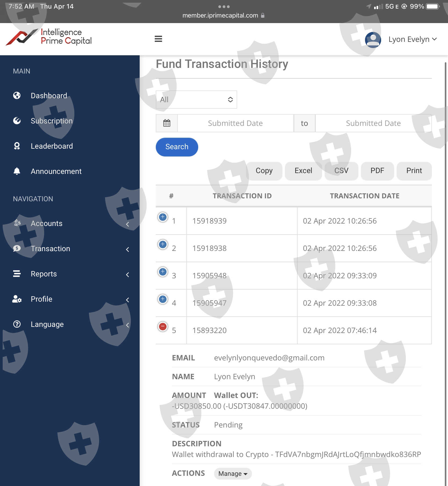The height and width of the screenshot is (486, 448).
Task: Expand the Transaction menu chevron
Action: 128,250
